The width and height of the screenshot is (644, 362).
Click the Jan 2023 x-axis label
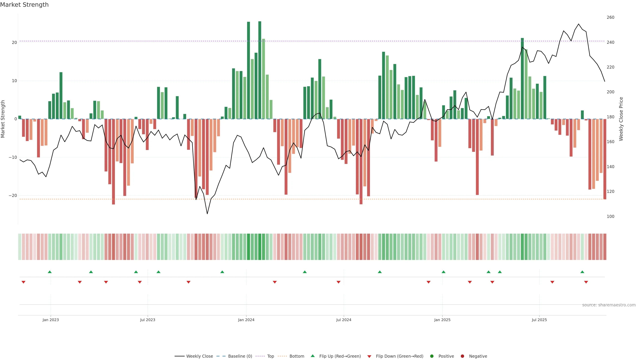pyautogui.click(x=50, y=320)
